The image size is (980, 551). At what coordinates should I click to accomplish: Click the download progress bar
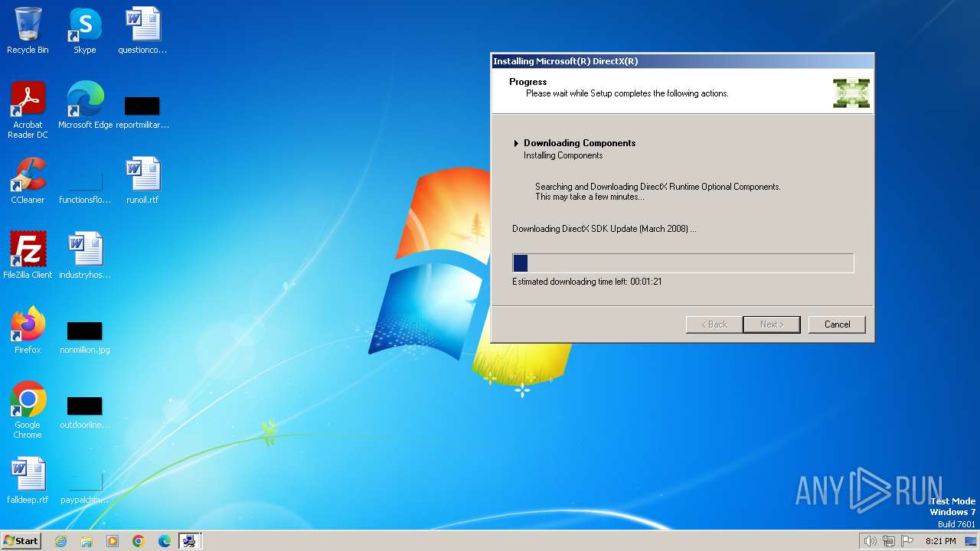[683, 263]
